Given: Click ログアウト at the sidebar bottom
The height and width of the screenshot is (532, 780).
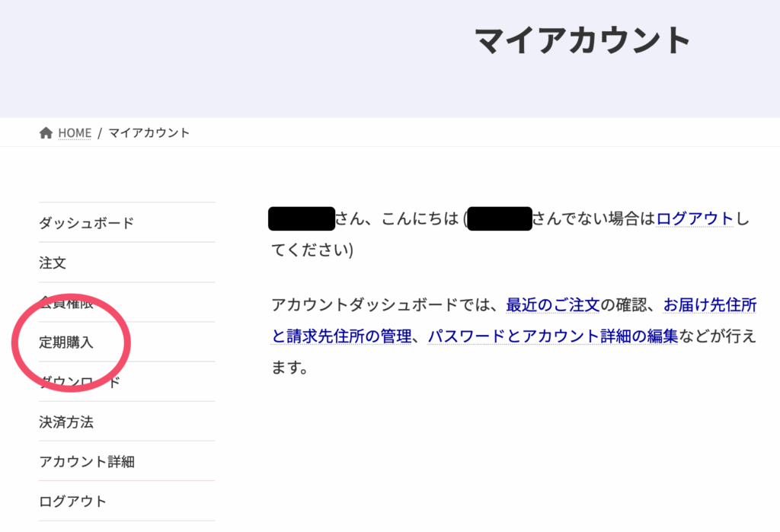Looking at the screenshot, I should coord(73,501).
